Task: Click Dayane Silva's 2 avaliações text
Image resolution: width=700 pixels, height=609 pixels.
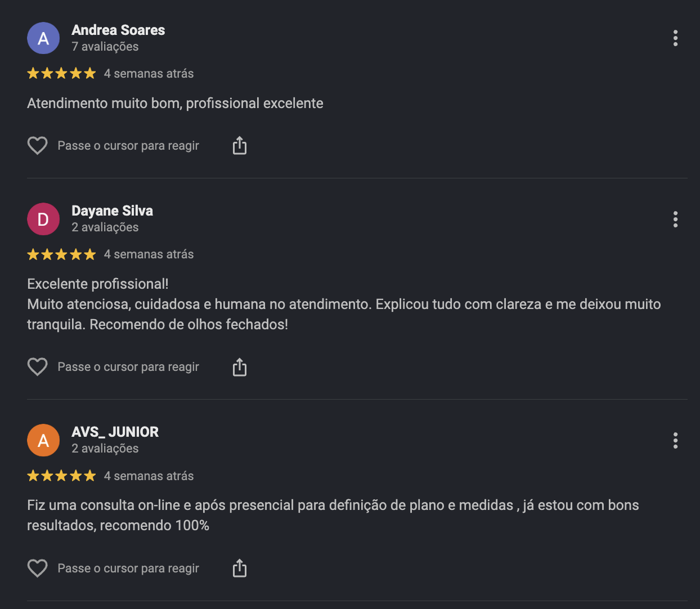Action: [105, 227]
